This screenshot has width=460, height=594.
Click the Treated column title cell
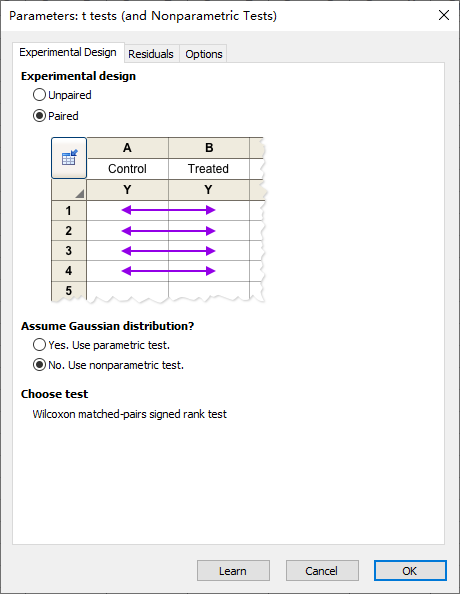[x=209, y=169]
